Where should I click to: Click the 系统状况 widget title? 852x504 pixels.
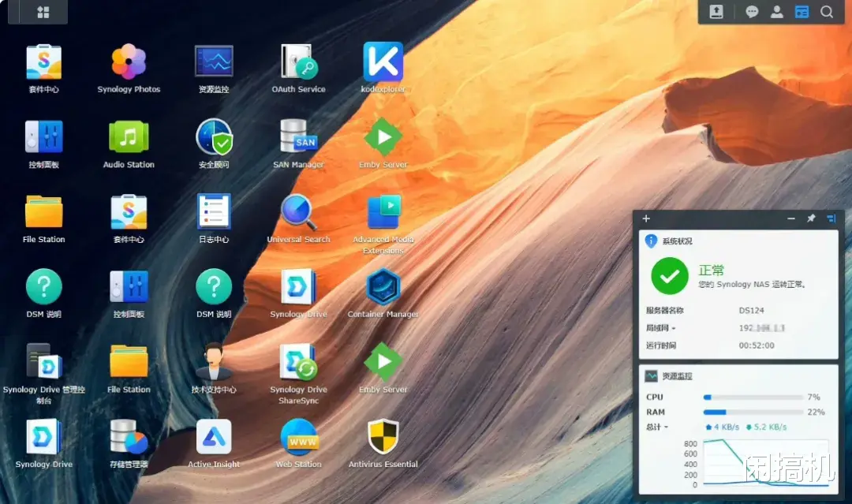pos(677,241)
